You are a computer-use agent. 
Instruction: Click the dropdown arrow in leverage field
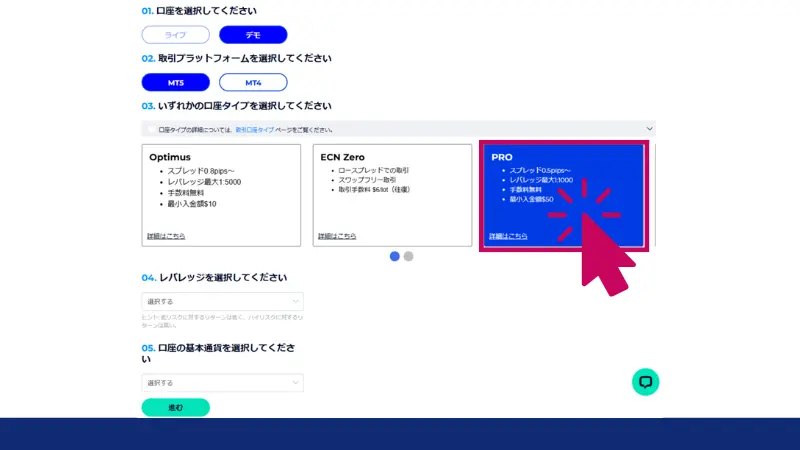[x=296, y=301]
